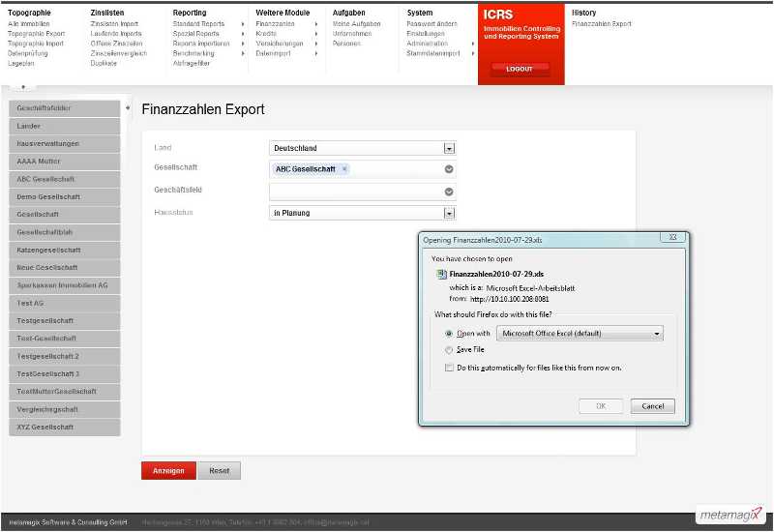
Task: Open Finanzzahlen Export in History
Action: coord(602,23)
